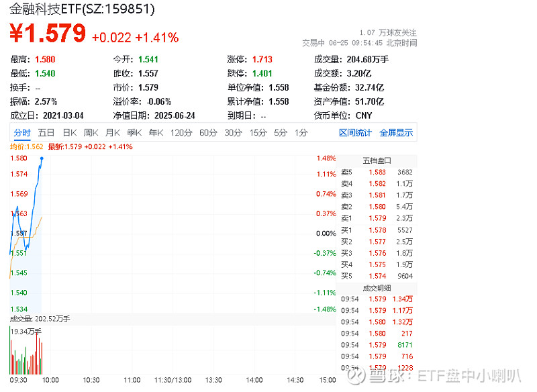The height and width of the screenshot is (392, 537).
Task: Select the 季K chart tab
Action: 134,132
